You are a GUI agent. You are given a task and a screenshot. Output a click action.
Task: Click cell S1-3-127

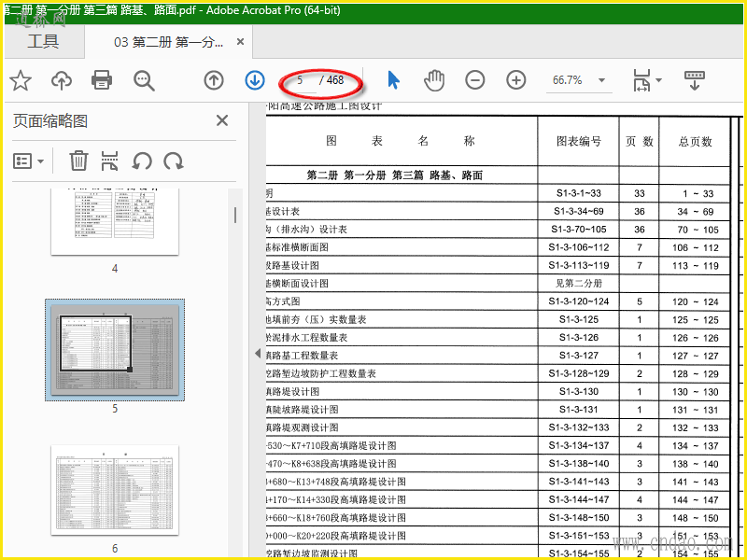(x=579, y=356)
